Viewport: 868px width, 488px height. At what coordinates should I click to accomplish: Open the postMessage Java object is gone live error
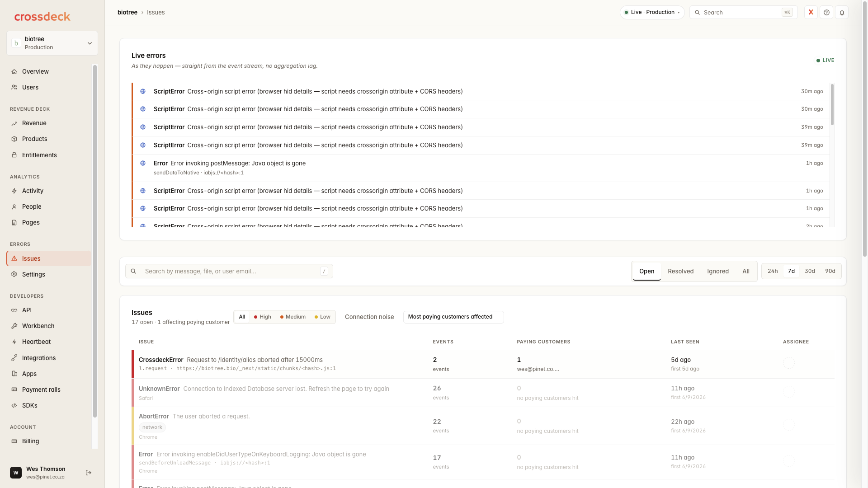tap(481, 168)
